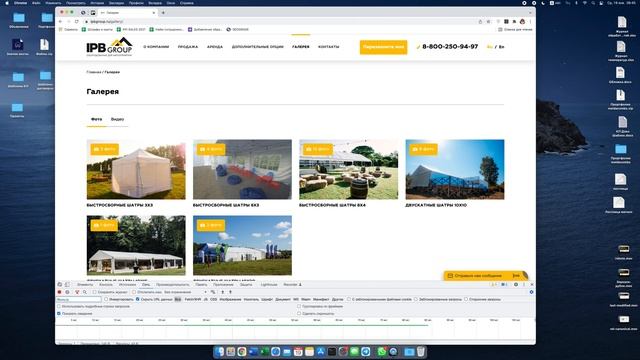Image resolution: width=640 pixels, height=360 pixels.
Task: Switch to the Фото gallery tab
Action: 96,119
